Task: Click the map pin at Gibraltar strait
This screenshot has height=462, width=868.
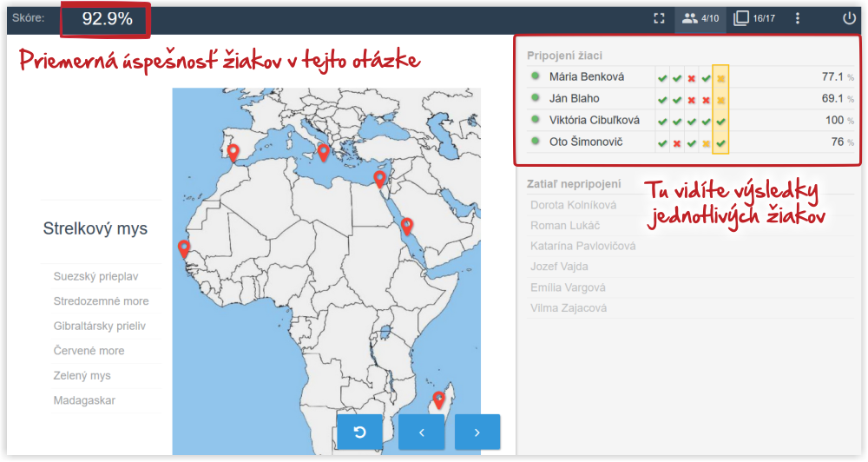Action: tap(233, 153)
